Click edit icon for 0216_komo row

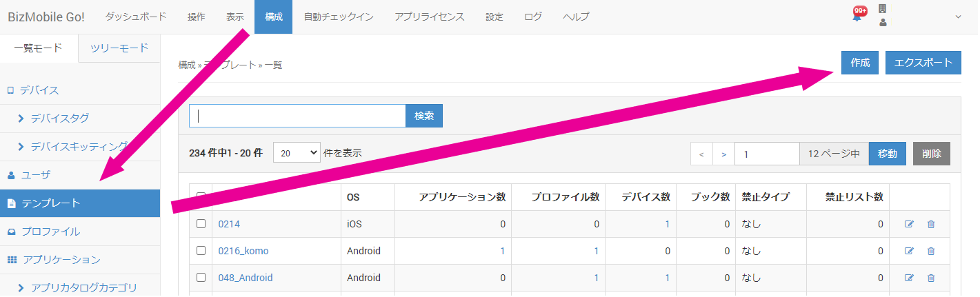(x=909, y=251)
